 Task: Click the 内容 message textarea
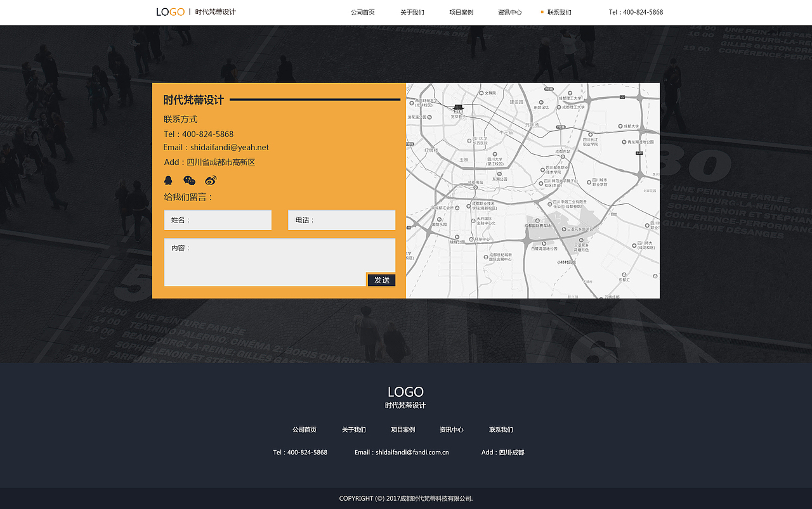(x=280, y=262)
